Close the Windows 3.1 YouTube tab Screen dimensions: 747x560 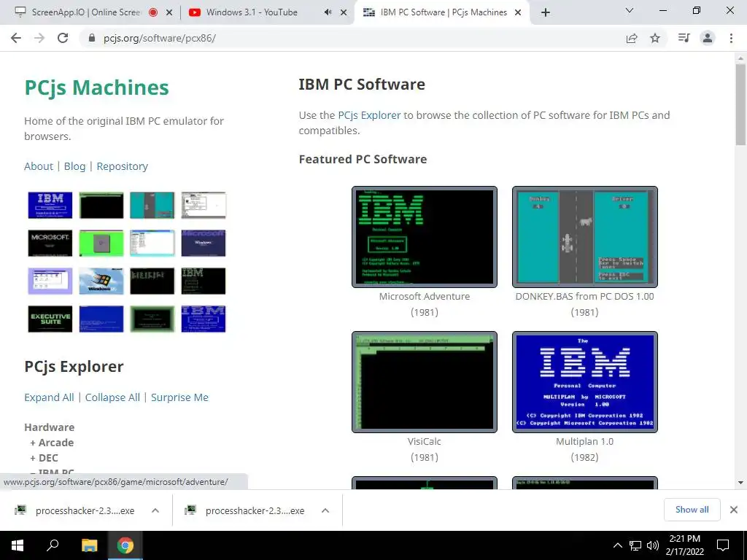point(344,13)
